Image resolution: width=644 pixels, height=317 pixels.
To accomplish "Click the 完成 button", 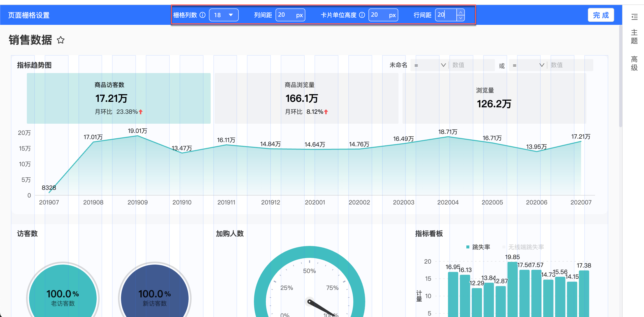I will pyautogui.click(x=601, y=15).
